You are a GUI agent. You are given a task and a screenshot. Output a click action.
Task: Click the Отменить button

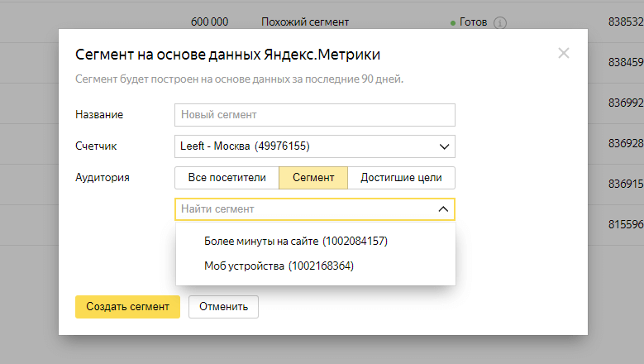click(x=223, y=307)
